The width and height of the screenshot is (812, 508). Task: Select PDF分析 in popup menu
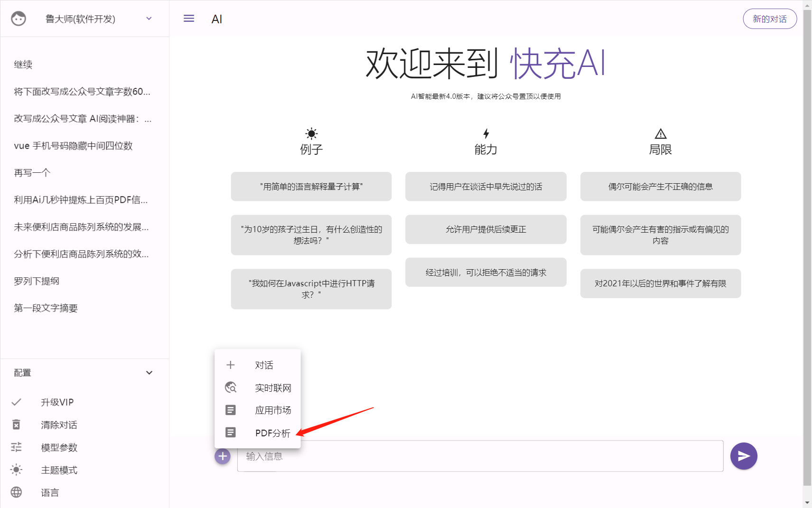click(273, 433)
